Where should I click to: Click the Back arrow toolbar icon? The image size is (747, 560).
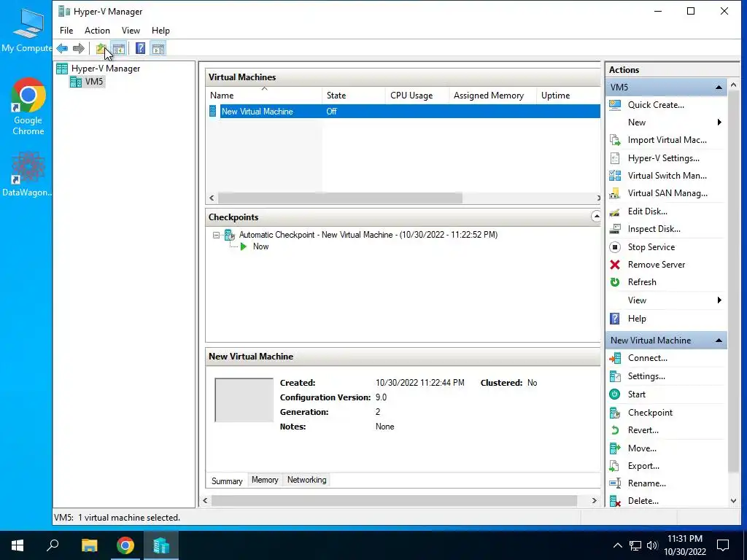point(62,48)
